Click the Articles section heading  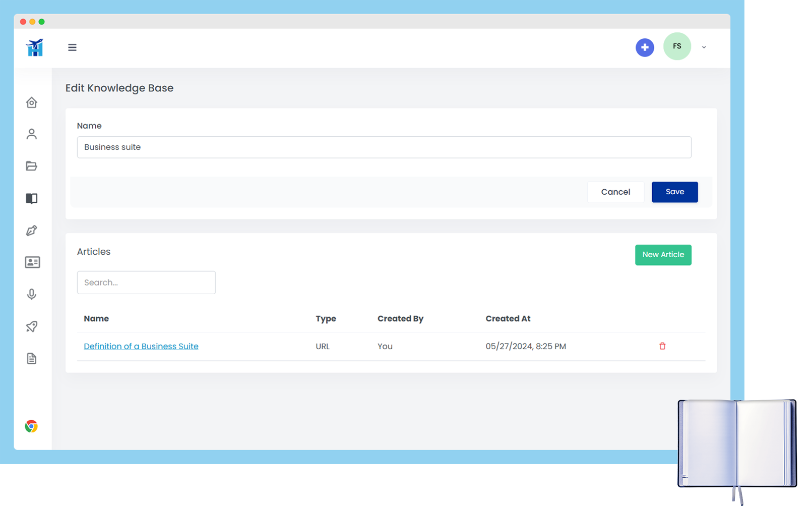(94, 252)
